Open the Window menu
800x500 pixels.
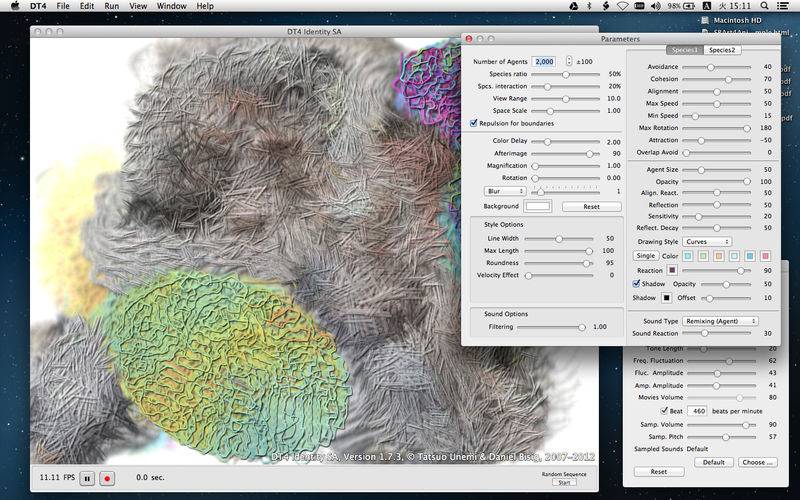171,6
